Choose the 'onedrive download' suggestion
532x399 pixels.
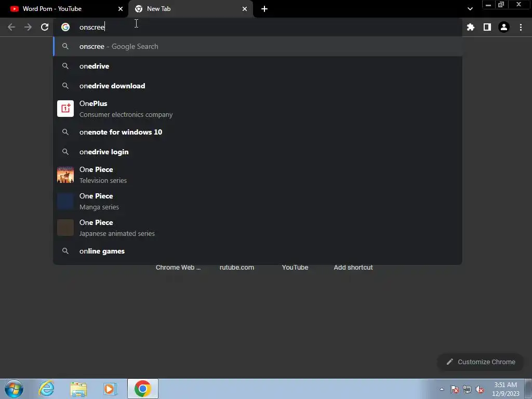pos(258,86)
